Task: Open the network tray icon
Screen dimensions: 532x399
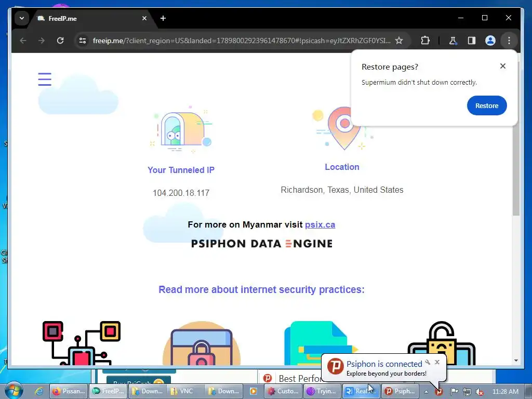Action: tap(467, 392)
